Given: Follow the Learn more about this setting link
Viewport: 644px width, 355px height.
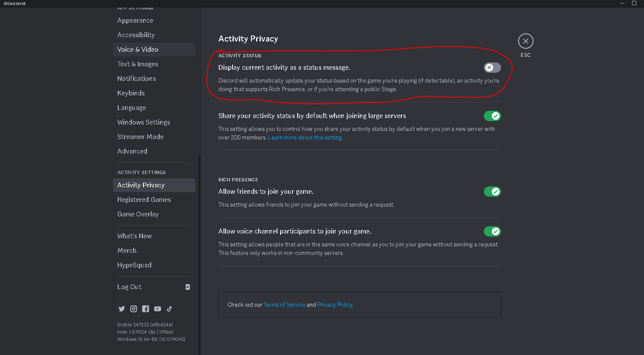Looking at the screenshot, I should pos(305,138).
